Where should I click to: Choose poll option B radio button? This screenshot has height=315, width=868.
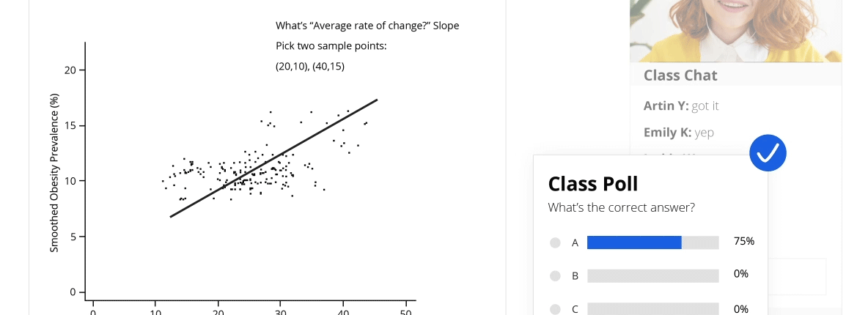tap(555, 276)
